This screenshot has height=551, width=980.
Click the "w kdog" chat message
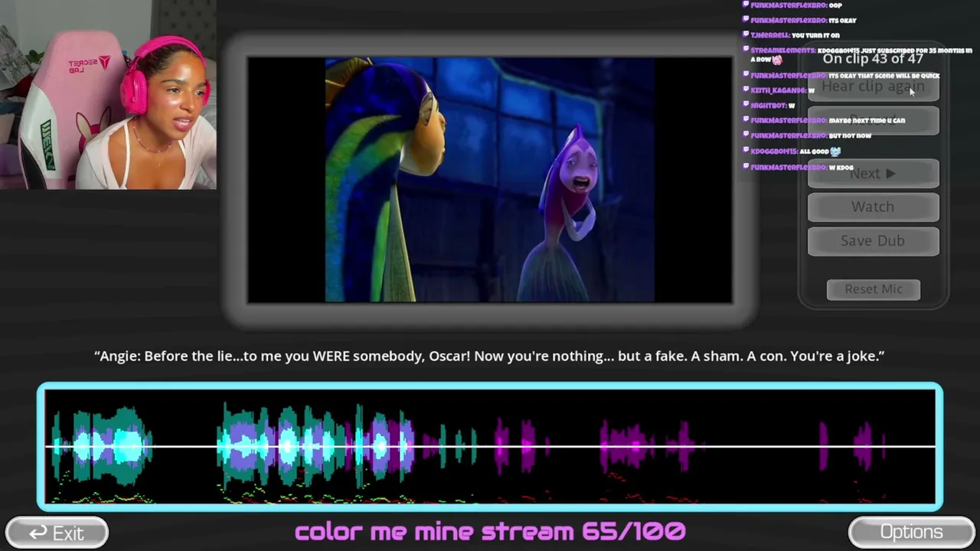(841, 167)
